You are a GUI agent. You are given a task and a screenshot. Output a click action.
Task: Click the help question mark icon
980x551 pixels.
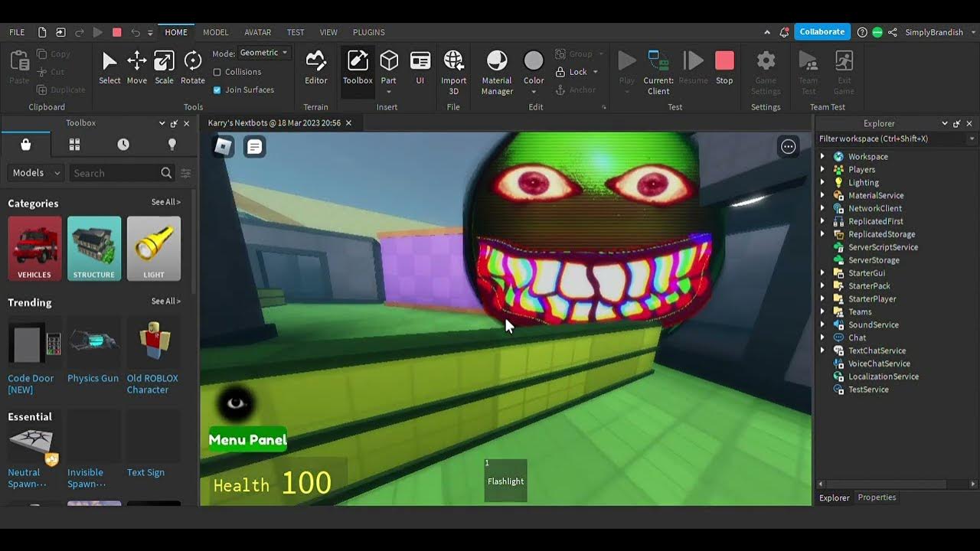coord(862,32)
